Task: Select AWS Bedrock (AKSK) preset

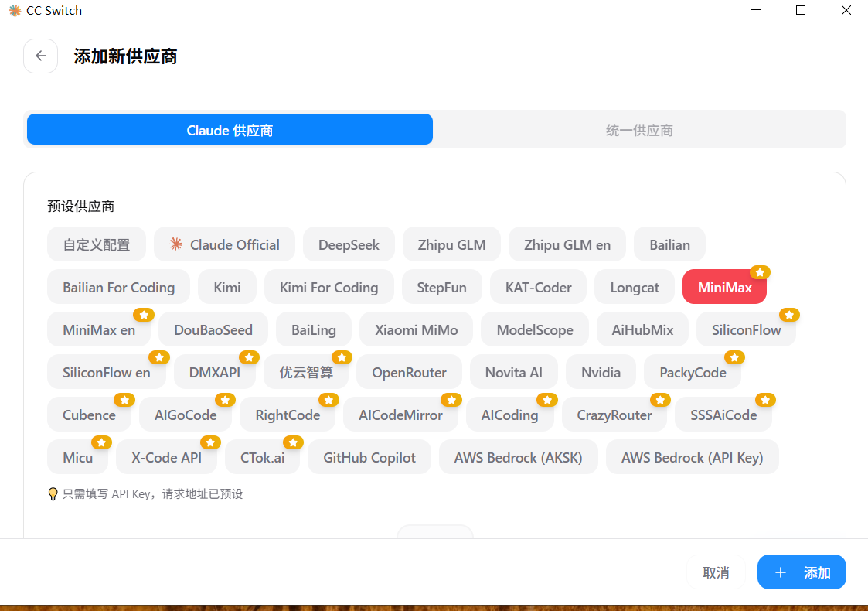Action: [518, 458]
